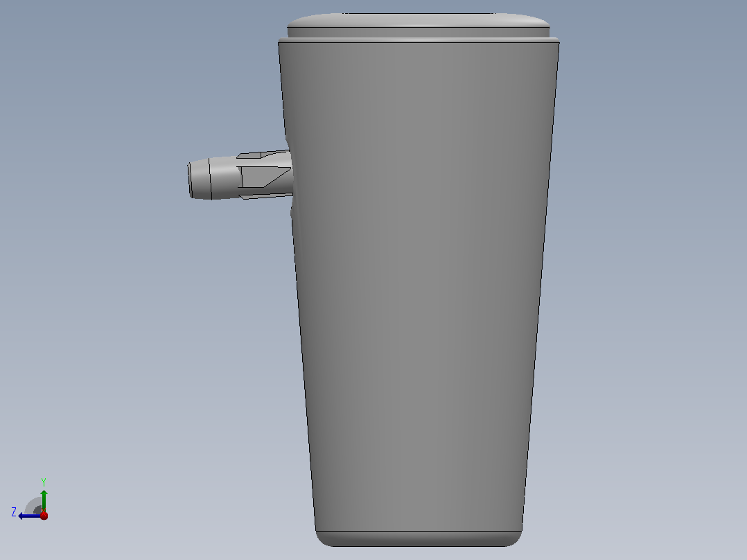Select the main tapered body face
Viewport: 747px width, 560px height.
pyautogui.click(x=419, y=286)
